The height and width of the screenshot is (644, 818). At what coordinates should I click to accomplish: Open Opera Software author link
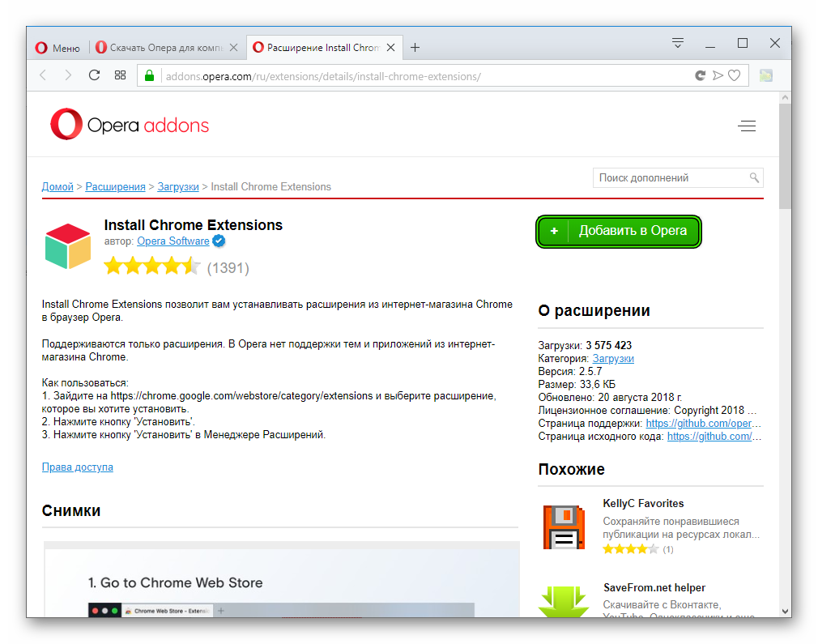tap(173, 241)
